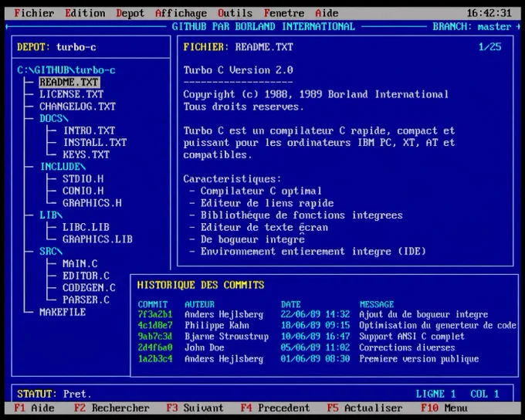Viewport: 525px width, 420px height.
Task: Open the Edition menu
Action: click(85, 13)
